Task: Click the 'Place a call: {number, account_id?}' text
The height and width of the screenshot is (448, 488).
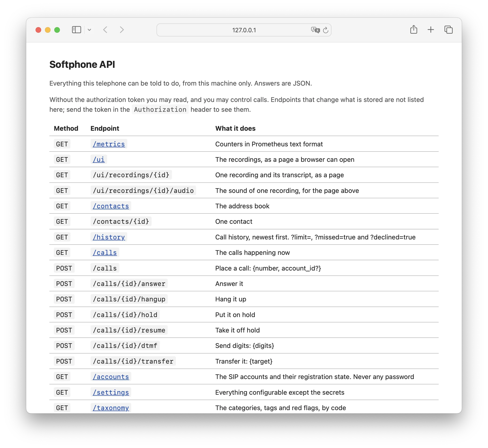Action: 268,268
